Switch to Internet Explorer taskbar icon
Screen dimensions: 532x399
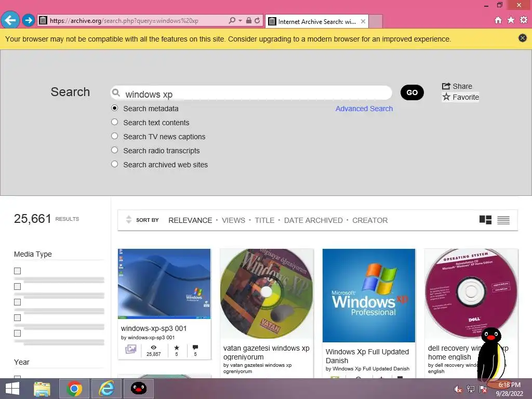click(107, 389)
